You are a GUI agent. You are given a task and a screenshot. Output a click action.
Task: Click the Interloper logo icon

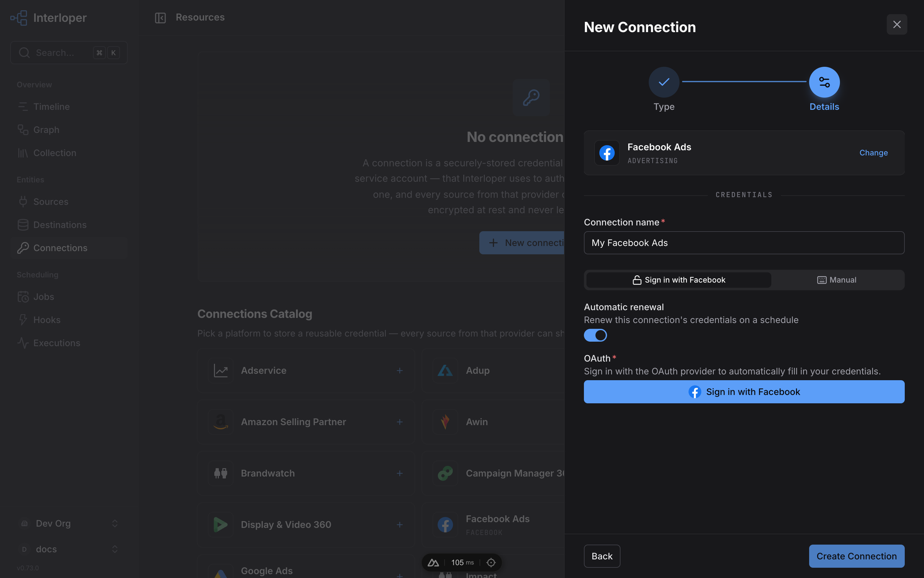[x=19, y=18]
